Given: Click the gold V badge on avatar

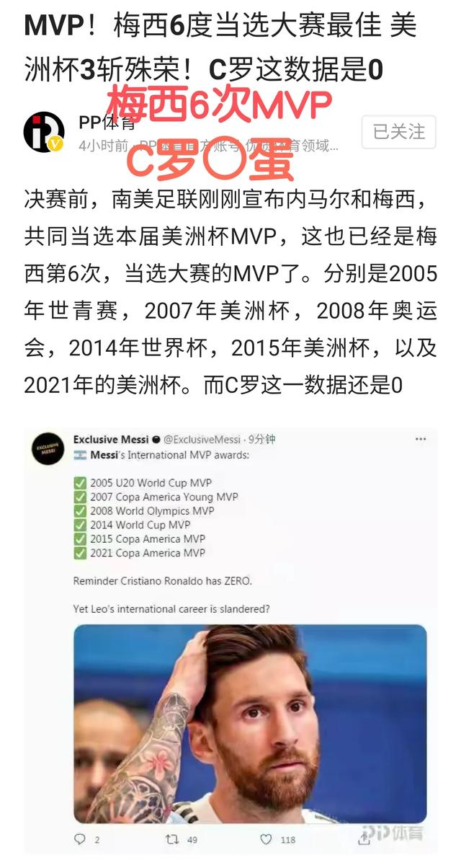Looking at the screenshot, I should tap(57, 144).
